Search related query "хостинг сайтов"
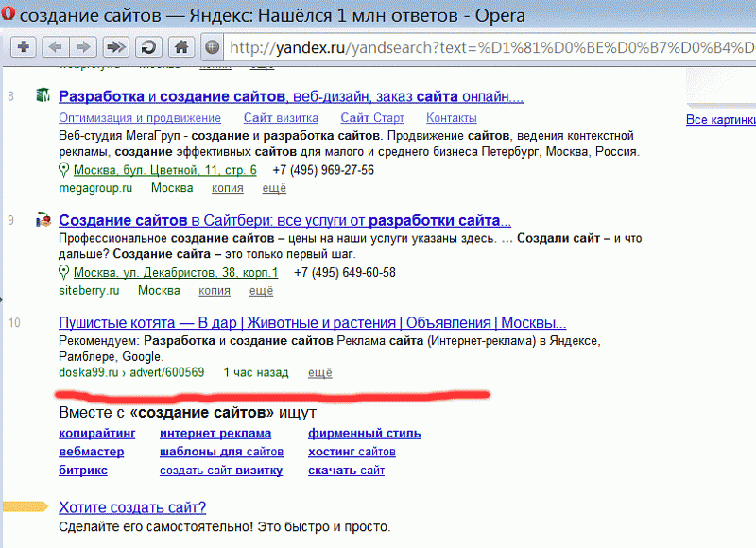 (352, 452)
